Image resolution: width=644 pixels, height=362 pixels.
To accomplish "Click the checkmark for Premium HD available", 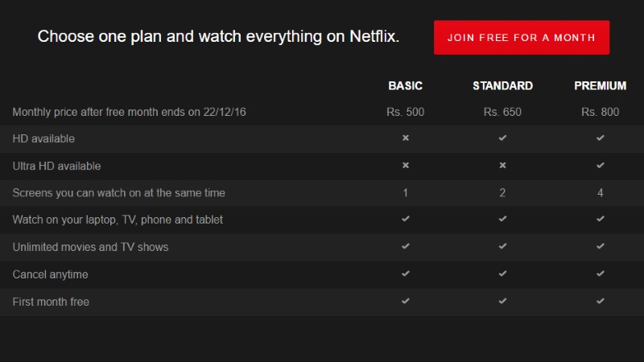I will point(600,138).
